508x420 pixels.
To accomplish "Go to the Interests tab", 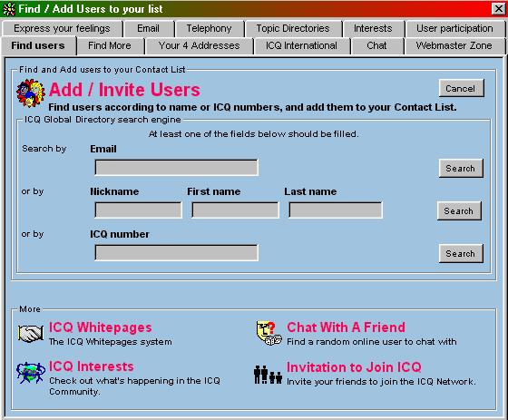I will point(373,28).
